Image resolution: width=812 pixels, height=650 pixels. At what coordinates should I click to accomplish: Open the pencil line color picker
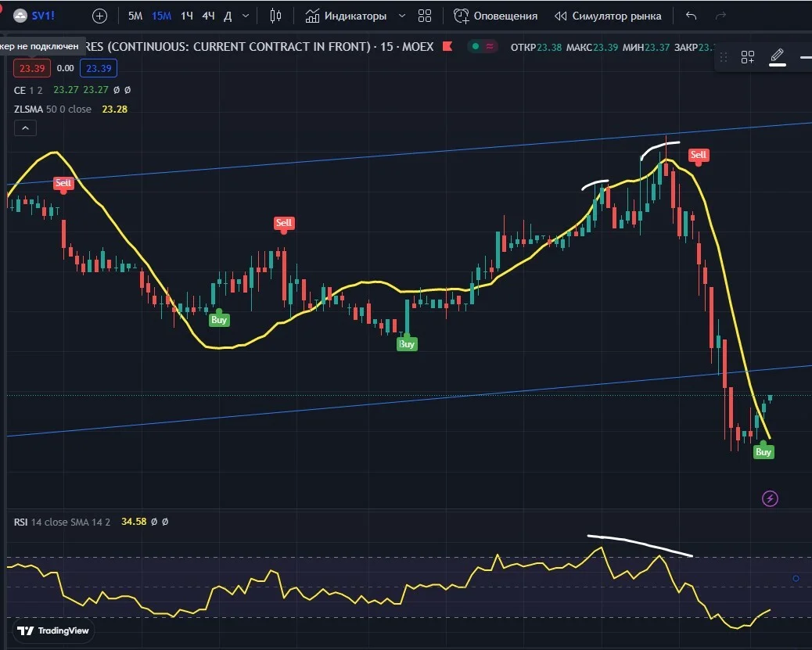click(778, 56)
